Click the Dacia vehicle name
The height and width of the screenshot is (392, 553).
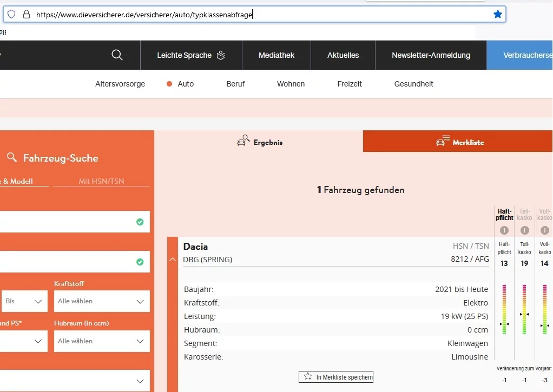click(x=195, y=247)
